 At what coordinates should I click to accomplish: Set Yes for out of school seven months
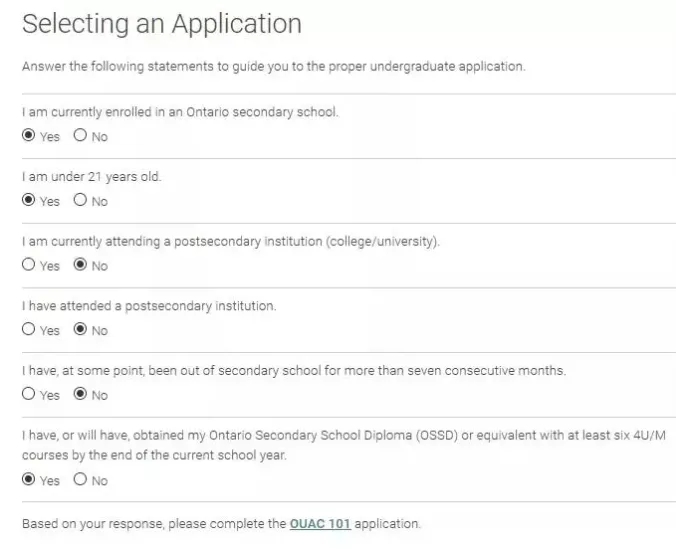click(28, 394)
